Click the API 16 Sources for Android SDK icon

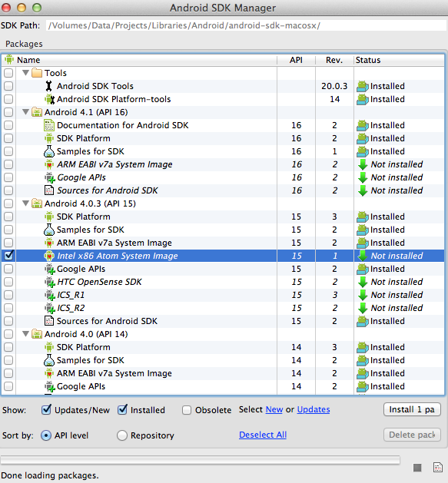click(x=49, y=190)
